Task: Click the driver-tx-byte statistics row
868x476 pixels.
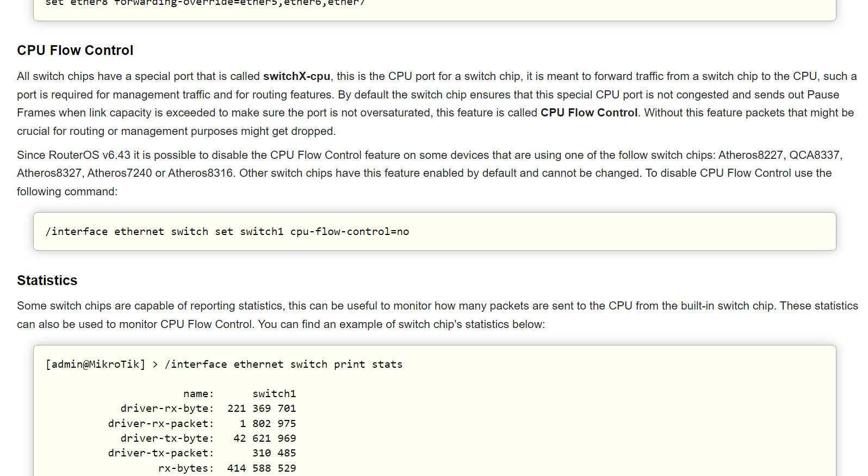Action: (x=208, y=438)
